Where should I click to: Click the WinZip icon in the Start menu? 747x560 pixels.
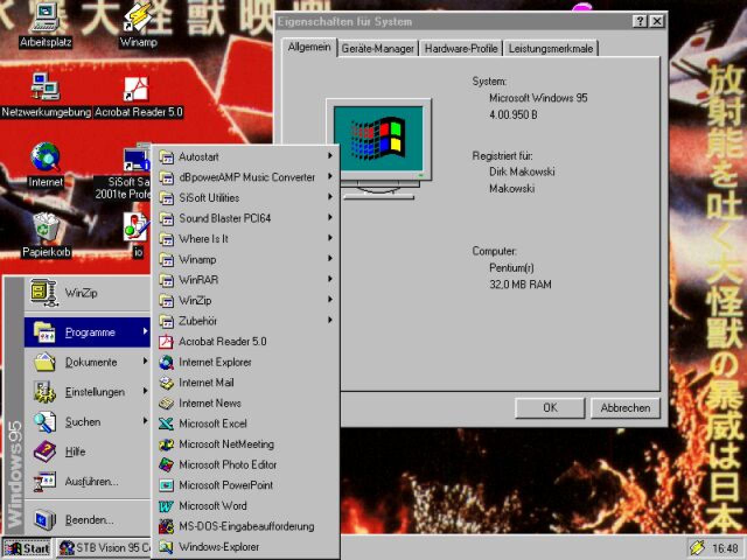click(x=43, y=293)
